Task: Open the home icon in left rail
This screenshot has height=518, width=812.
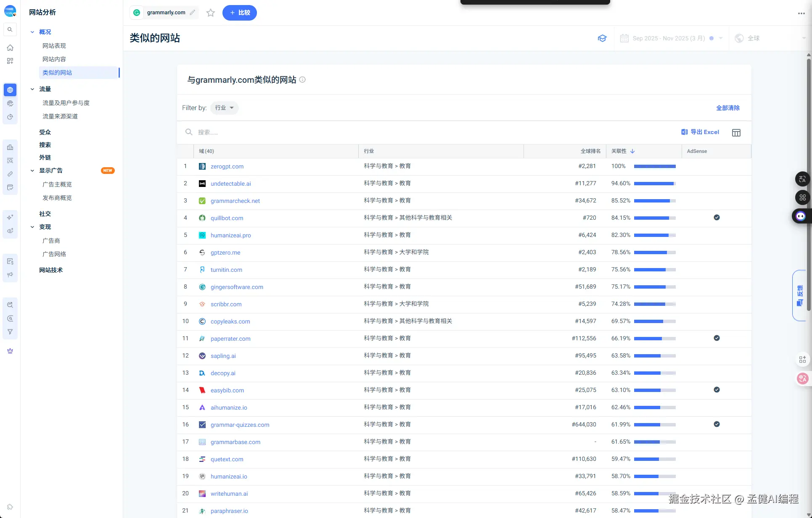Action: pos(10,48)
